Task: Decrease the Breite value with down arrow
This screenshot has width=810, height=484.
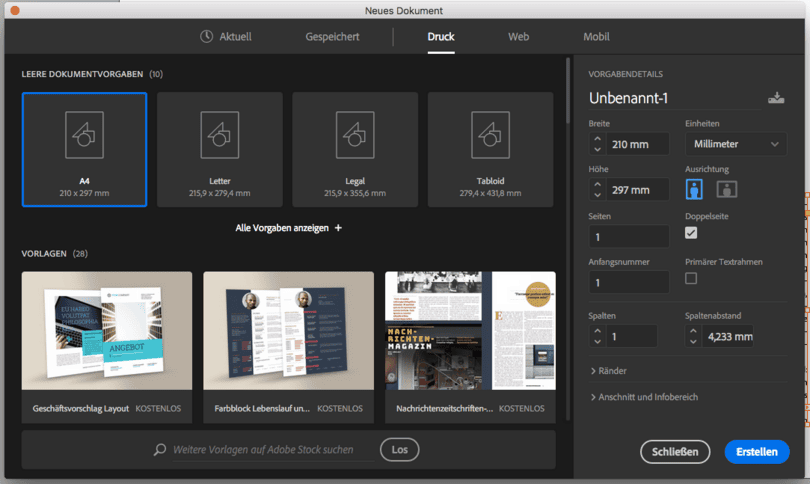Action: (598, 149)
